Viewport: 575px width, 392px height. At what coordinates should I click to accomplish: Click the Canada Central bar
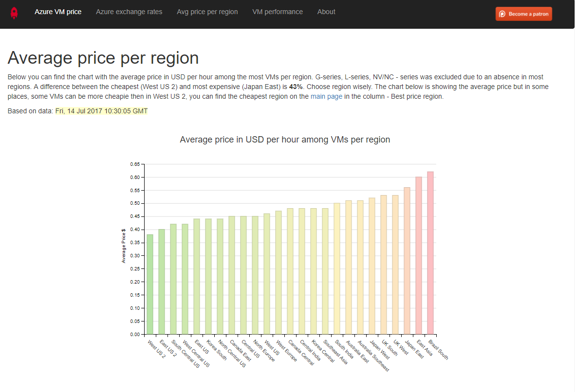(290, 271)
